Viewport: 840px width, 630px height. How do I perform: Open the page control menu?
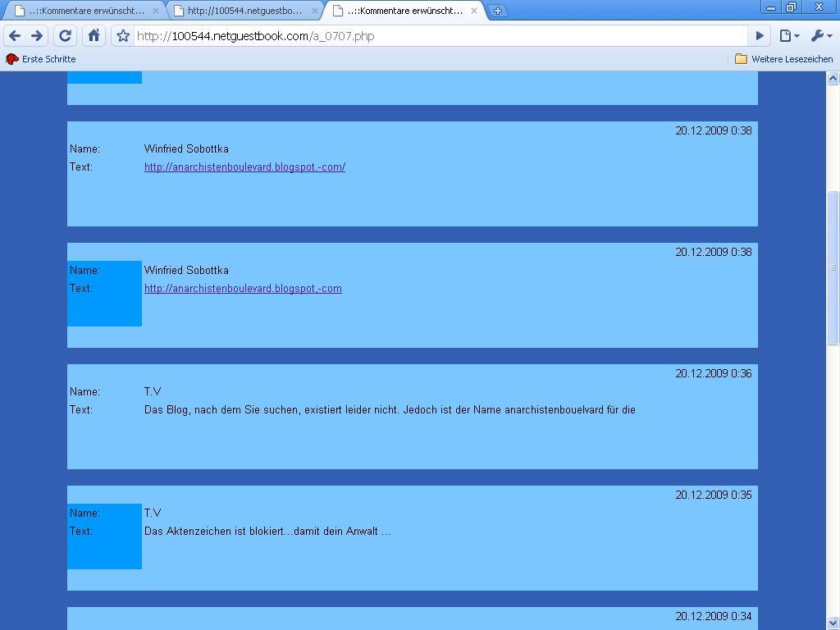click(x=788, y=35)
